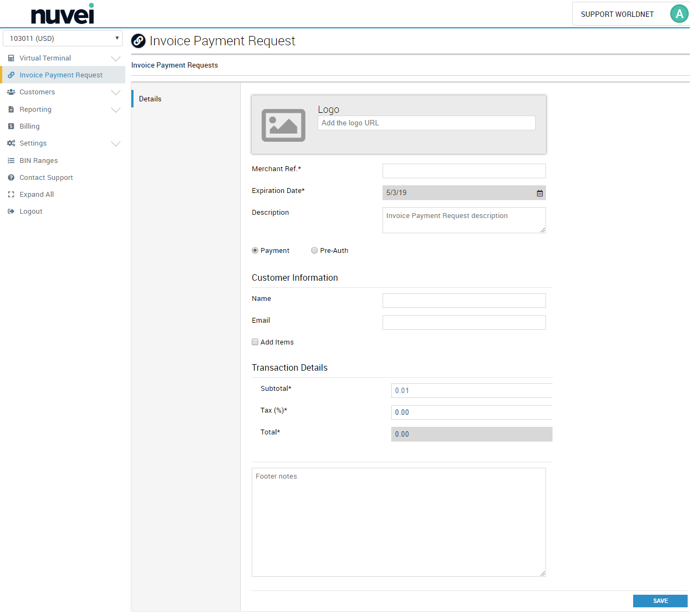Viewport: 692px width, 616px height.
Task: Select the Payment radio button
Action: click(255, 251)
